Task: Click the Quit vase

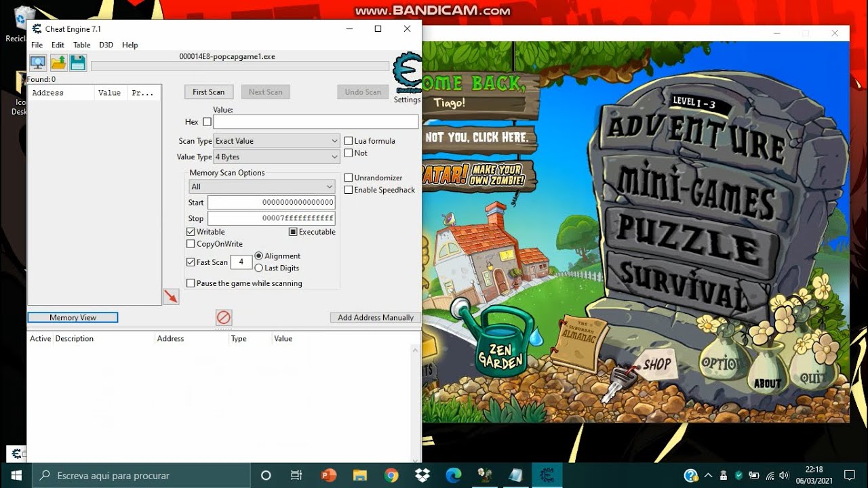Action: pos(812,369)
